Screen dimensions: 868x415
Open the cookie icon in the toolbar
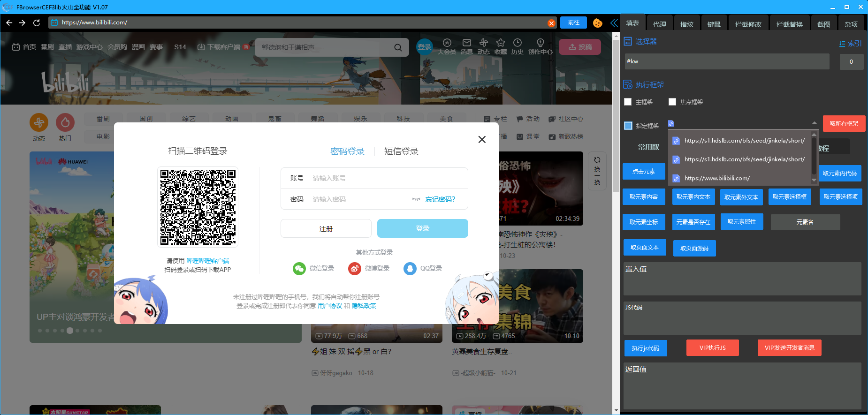coord(597,23)
